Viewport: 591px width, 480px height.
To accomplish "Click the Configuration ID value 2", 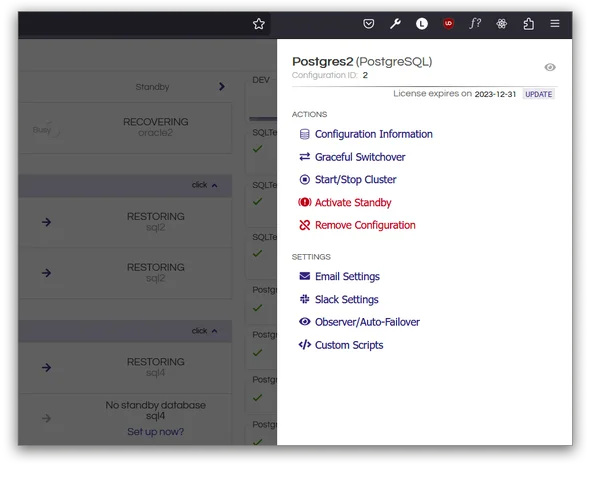I will pos(365,75).
